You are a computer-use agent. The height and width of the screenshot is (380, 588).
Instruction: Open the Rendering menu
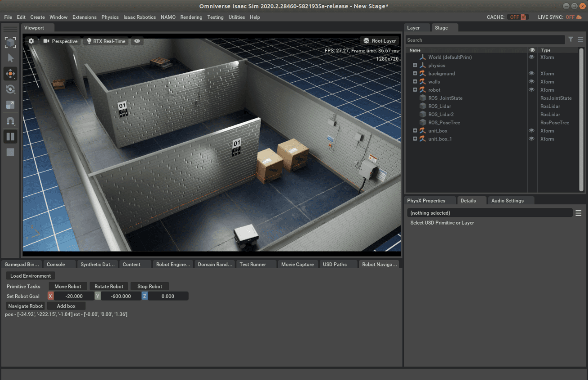click(191, 17)
